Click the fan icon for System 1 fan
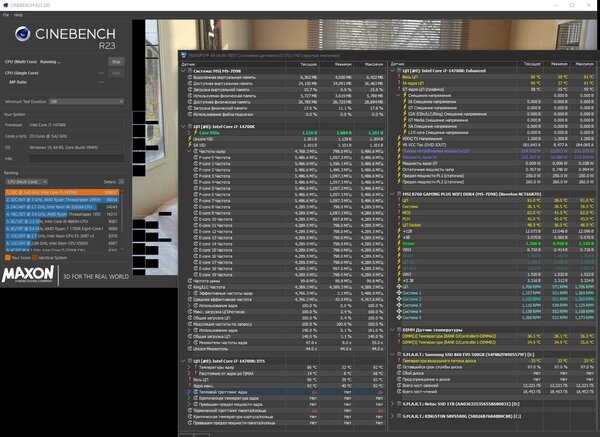This screenshot has width=600, height=437. coord(399,293)
